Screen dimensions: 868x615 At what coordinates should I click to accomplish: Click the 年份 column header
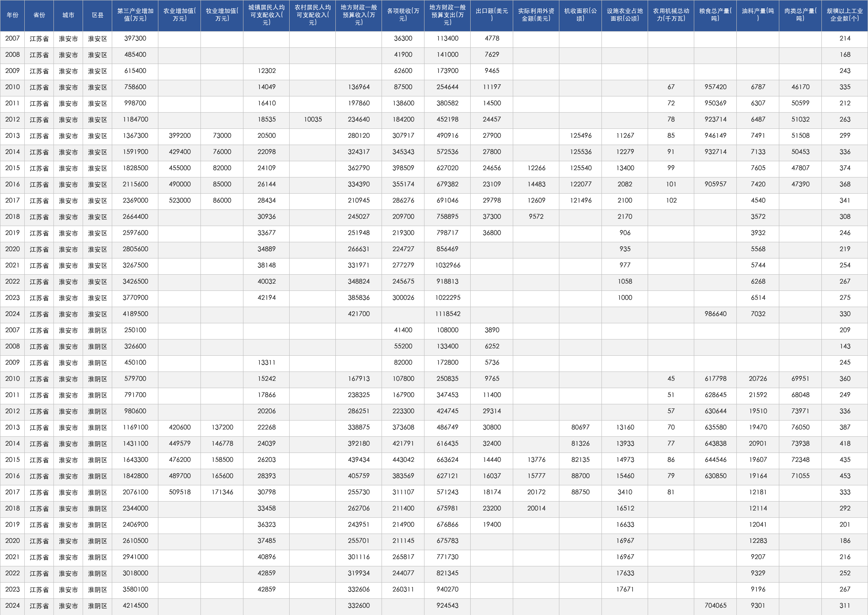[x=13, y=15]
